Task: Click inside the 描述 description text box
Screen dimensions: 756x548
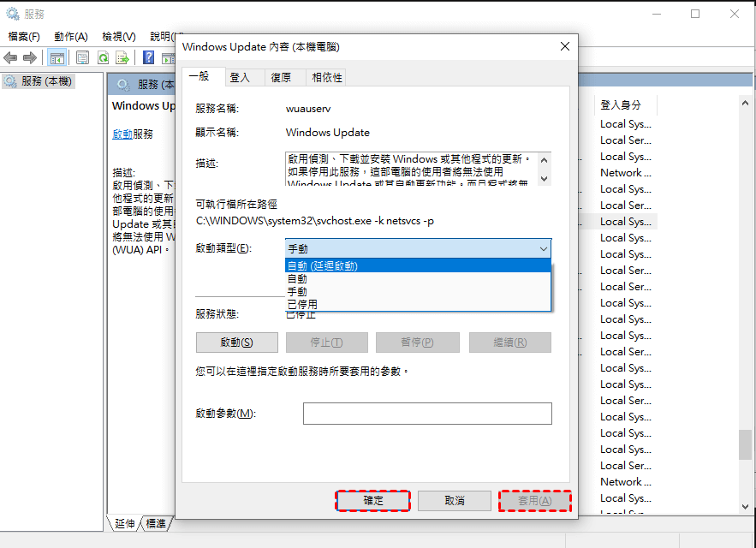Action: [412, 169]
